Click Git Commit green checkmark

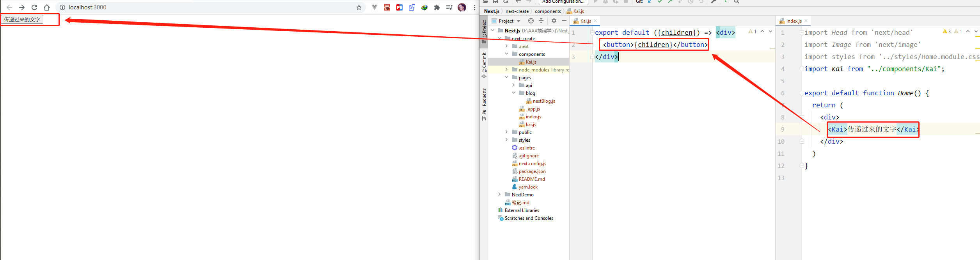(660, 2)
